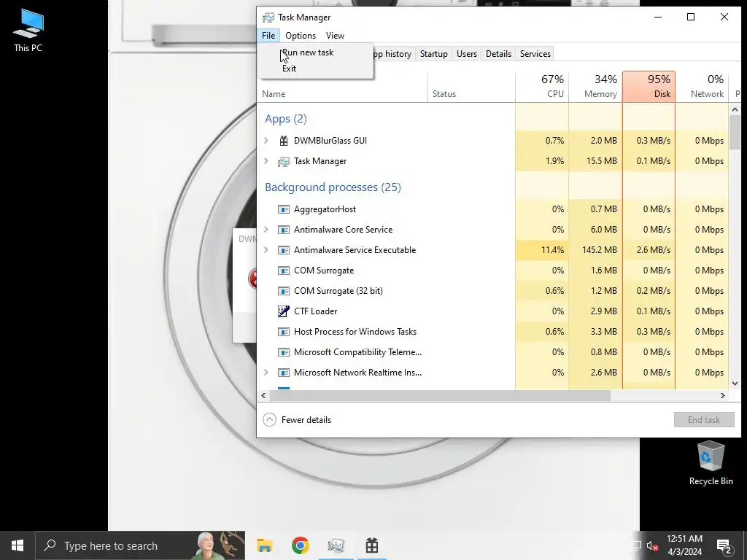Screen dimensions: 747x560
Task: Click the vertical scrollbar up arrow
Action: [x=734, y=109]
